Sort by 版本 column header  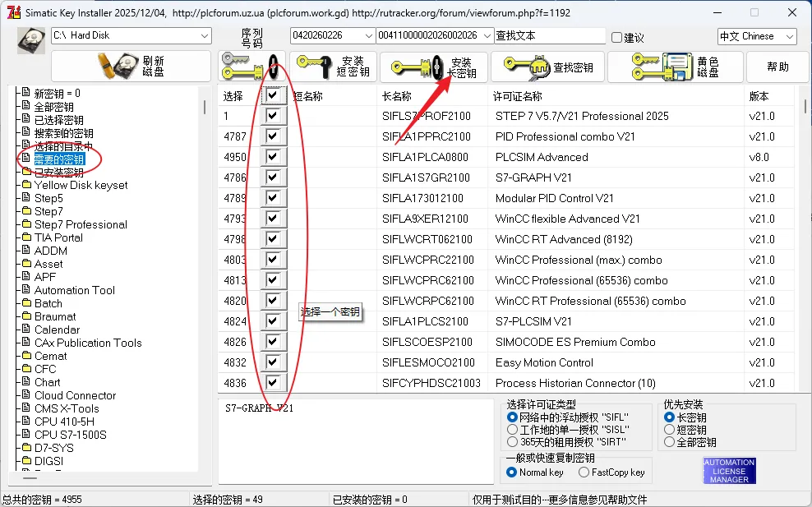pyautogui.click(x=759, y=96)
